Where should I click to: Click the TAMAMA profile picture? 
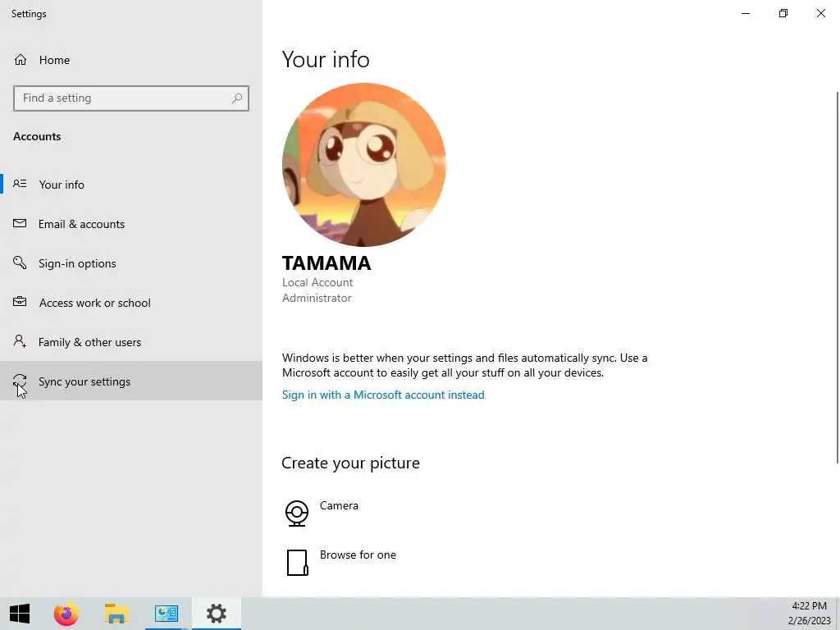pyautogui.click(x=363, y=164)
